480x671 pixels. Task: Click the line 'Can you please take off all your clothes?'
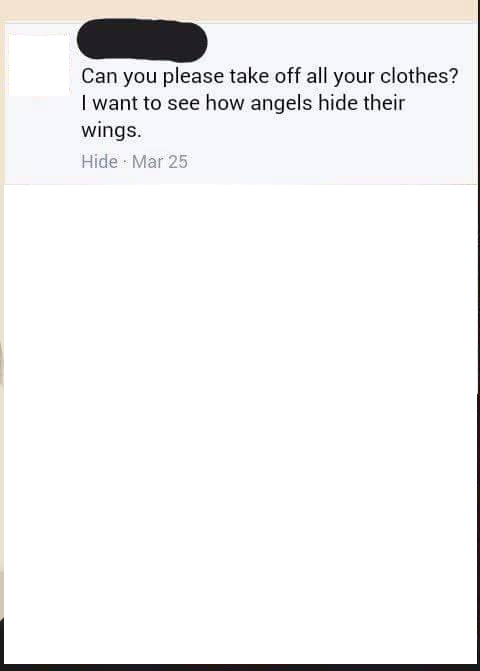270,76
